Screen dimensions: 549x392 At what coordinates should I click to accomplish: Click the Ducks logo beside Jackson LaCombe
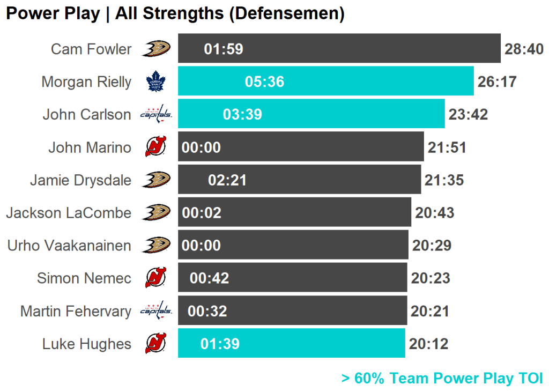pyautogui.click(x=156, y=212)
